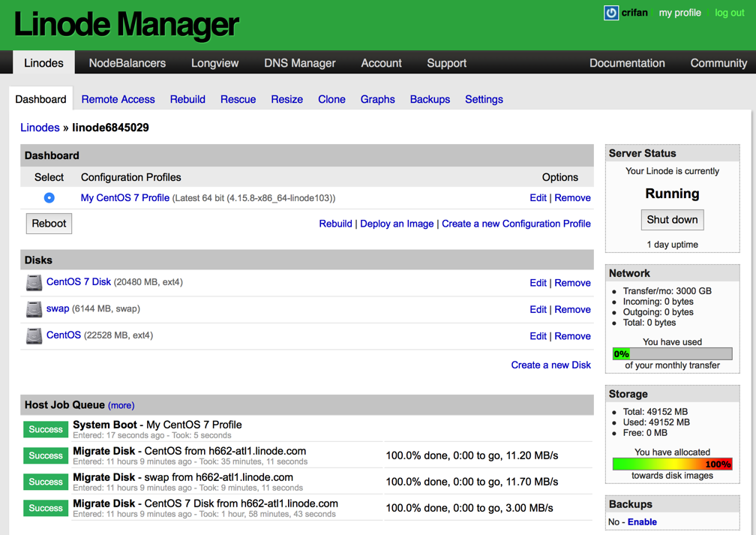Click the monthly transfer 0% progress bar

[672, 353]
